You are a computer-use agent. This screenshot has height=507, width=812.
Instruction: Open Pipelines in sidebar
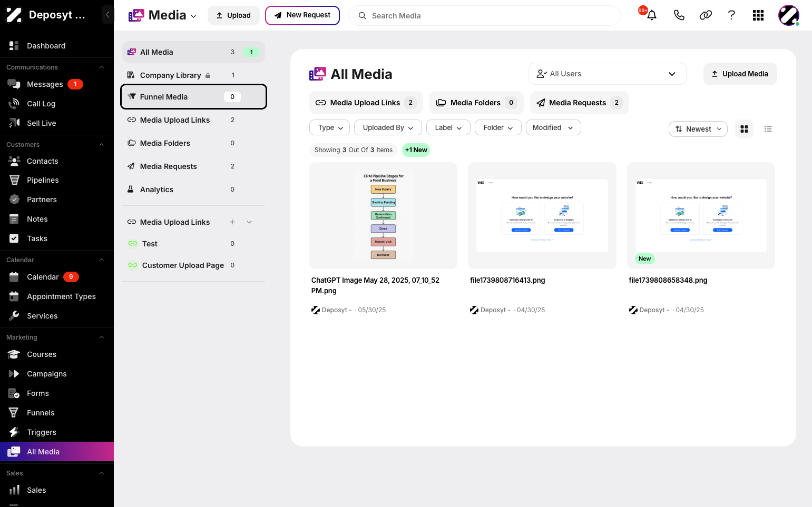coord(57,180)
